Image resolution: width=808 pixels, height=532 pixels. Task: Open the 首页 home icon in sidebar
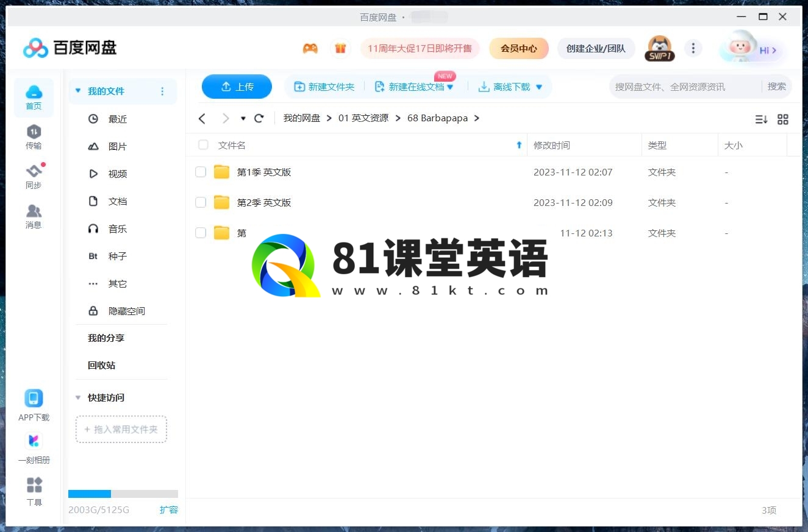tap(34, 98)
